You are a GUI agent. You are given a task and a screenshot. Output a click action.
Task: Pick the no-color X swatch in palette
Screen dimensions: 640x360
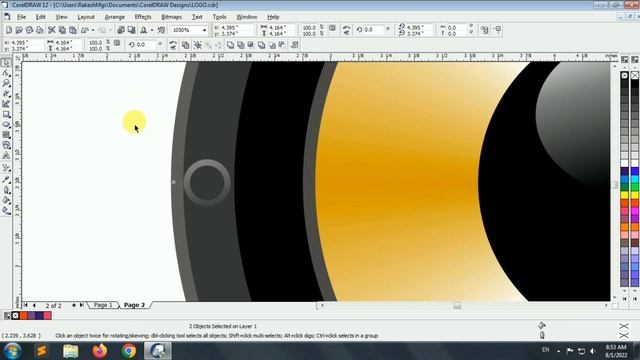coord(624,76)
